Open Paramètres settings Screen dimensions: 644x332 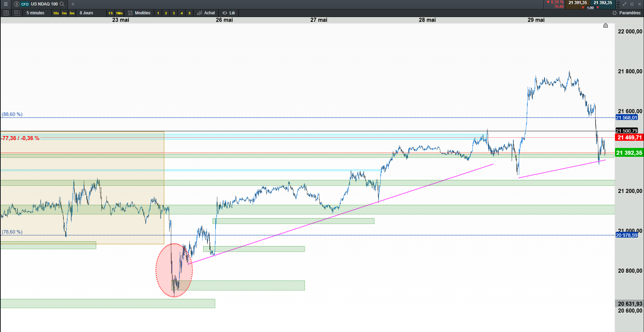pos(626,13)
